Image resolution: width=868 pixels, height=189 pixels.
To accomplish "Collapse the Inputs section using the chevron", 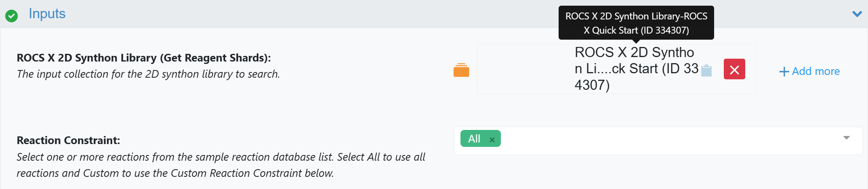I will (857, 14).
